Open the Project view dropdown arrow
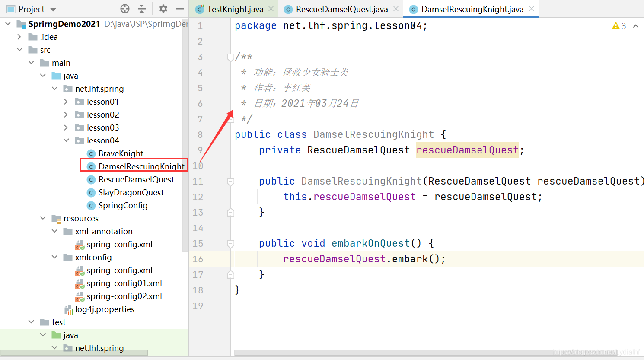 click(53, 9)
